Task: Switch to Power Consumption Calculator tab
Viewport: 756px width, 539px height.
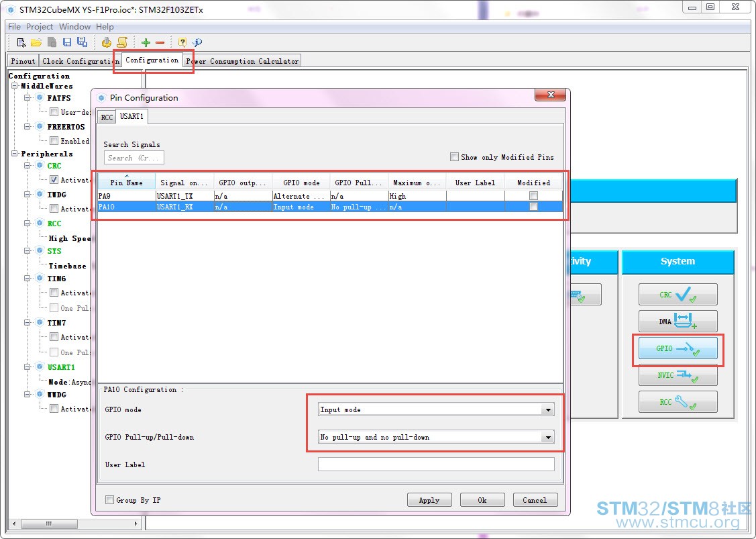Action: (243, 61)
